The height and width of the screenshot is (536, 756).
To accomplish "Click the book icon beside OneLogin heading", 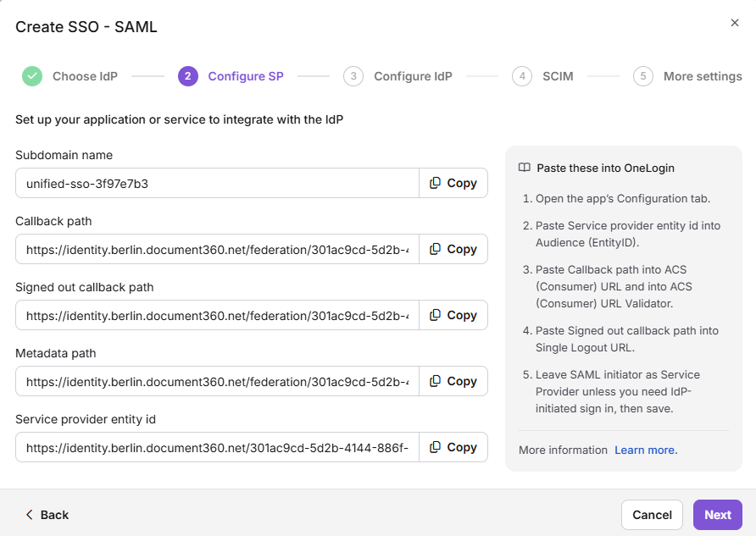I will click(x=524, y=168).
